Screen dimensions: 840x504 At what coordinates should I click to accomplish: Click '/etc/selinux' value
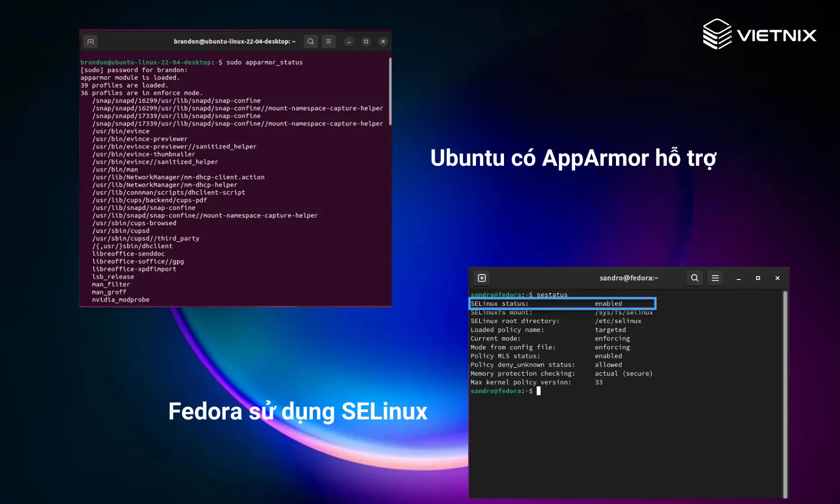click(618, 321)
